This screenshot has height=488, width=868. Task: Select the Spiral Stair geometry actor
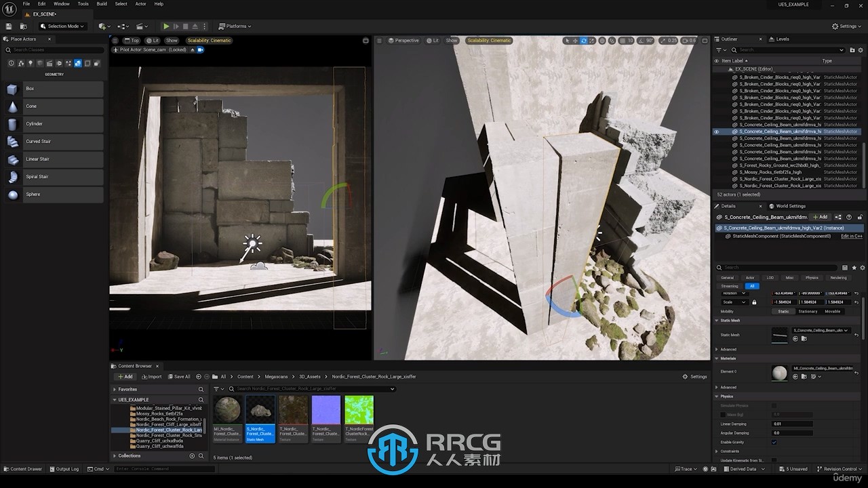click(54, 177)
